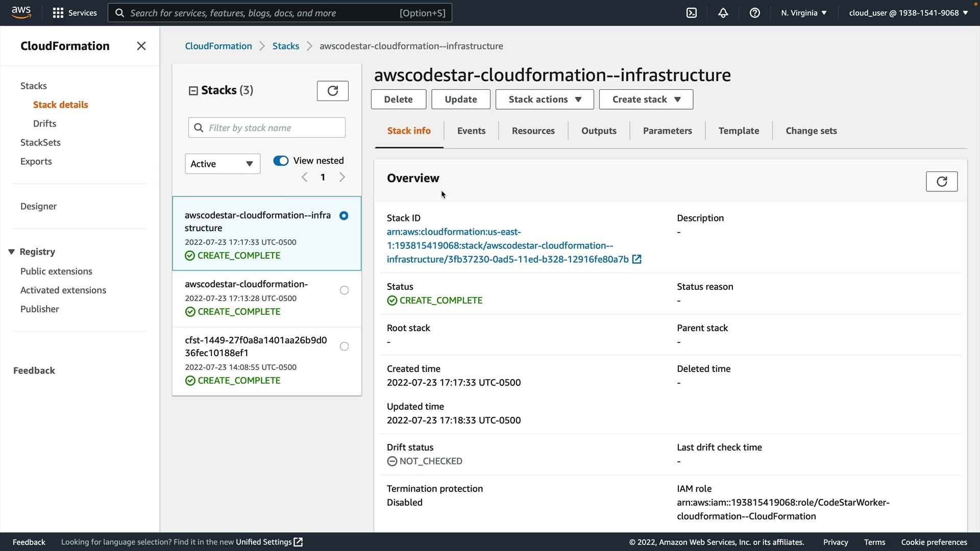The image size is (980, 551).
Task: Open AWS CloudShell terminal icon
Action: pyautogui.click(x=692, y=13)
